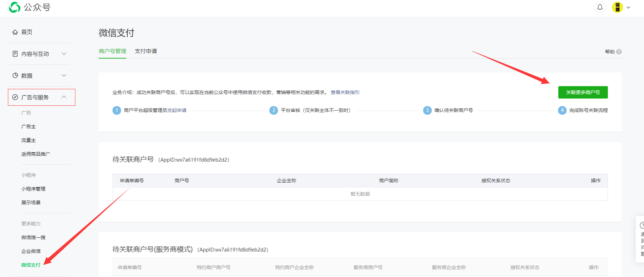644x277 pixels.
Task: Click the 广告与服务 collapse chevron
Action: (x=64, y=97)
